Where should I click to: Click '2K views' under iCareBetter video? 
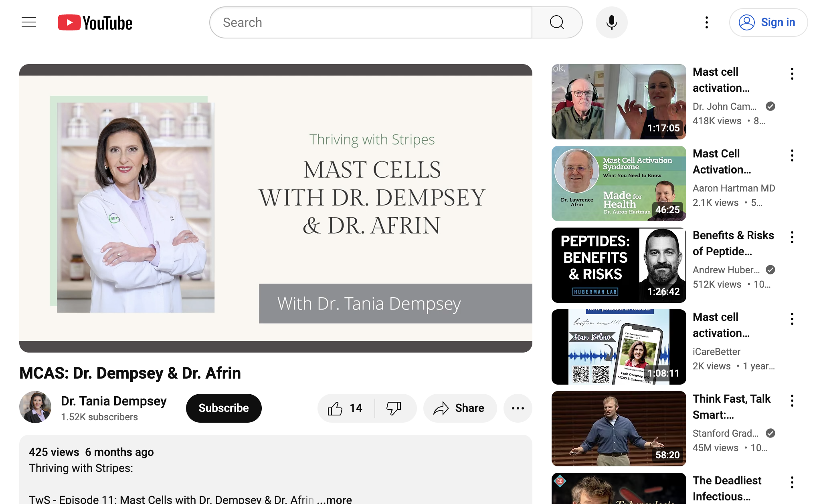click(712, 366)
